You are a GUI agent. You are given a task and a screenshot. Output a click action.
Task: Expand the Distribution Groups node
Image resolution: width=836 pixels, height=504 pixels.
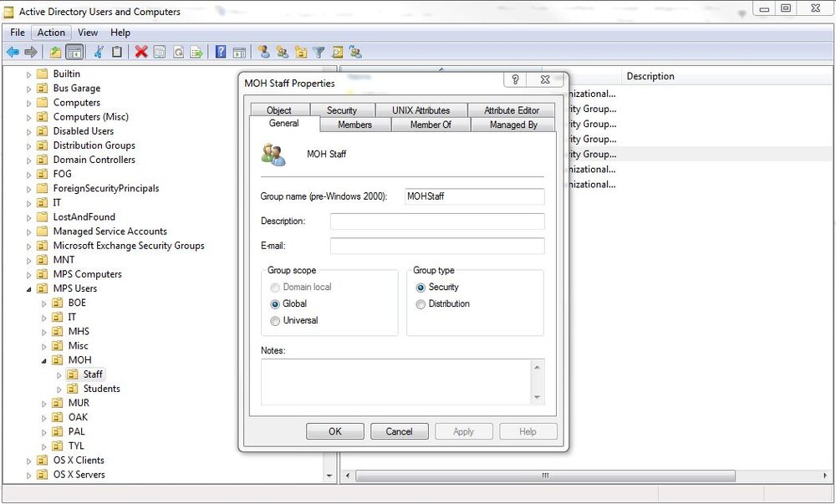coord(28,146)
